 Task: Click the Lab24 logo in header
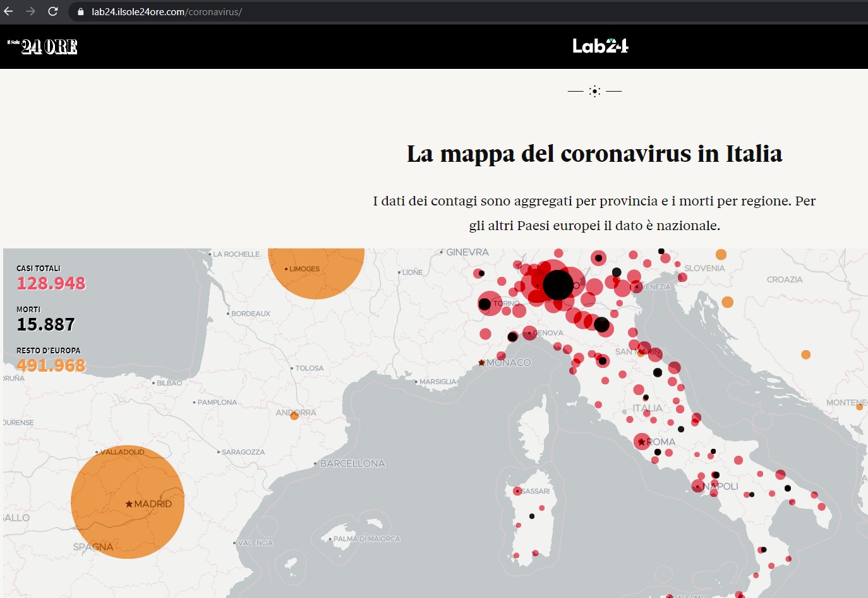coord(600,46)
